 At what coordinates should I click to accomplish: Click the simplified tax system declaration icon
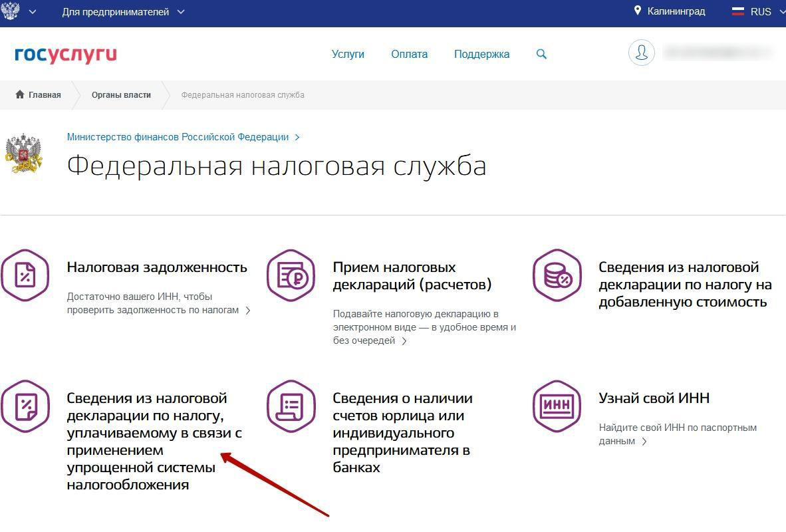click(25, 406)
